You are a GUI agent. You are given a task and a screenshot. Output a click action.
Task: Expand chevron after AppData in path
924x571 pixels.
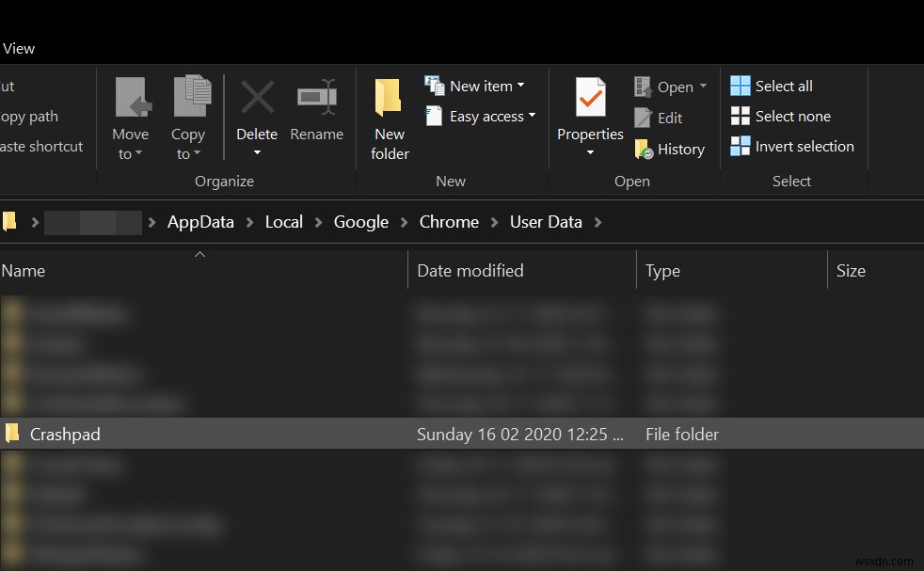click(x=250, y=222)
